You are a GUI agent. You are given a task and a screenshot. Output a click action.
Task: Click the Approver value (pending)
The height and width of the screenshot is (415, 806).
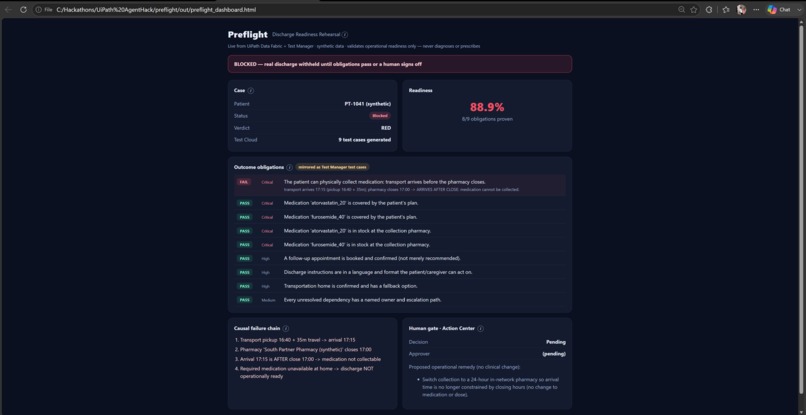[x=554, y=354]
